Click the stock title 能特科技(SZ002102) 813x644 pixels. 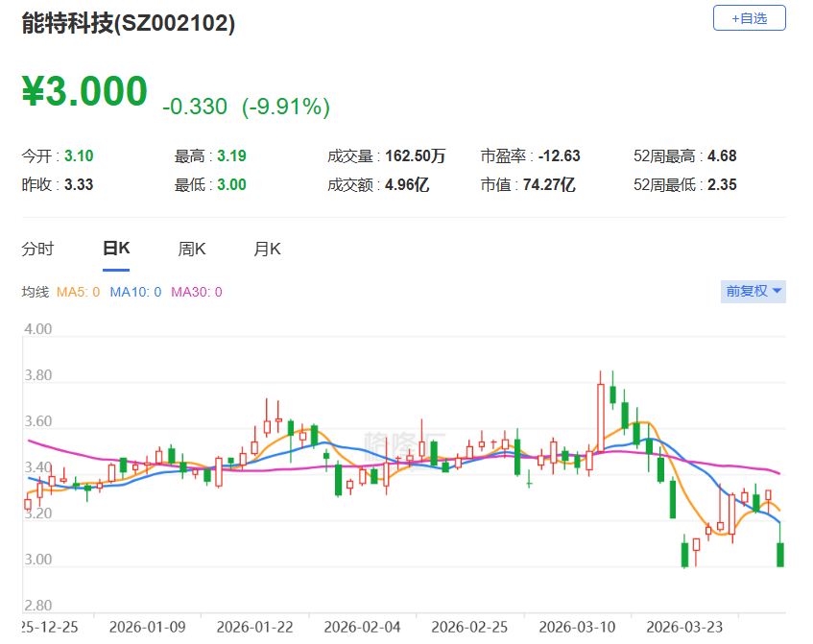(128, 23)
